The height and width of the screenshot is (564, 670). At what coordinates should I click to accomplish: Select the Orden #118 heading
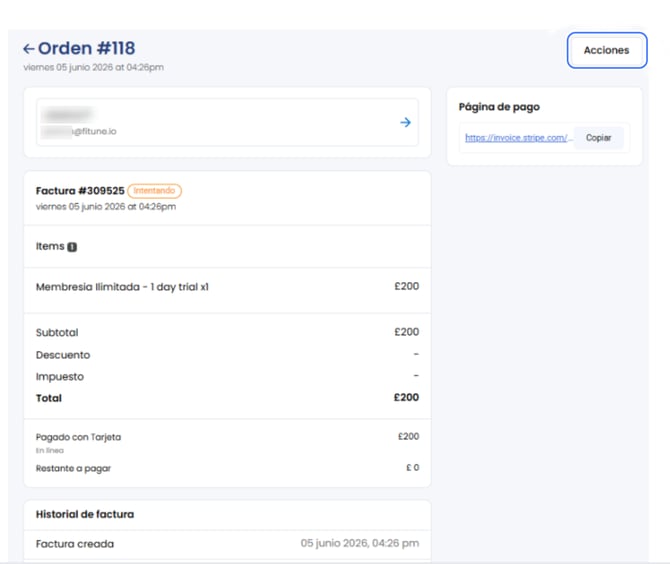click(87, 48)
